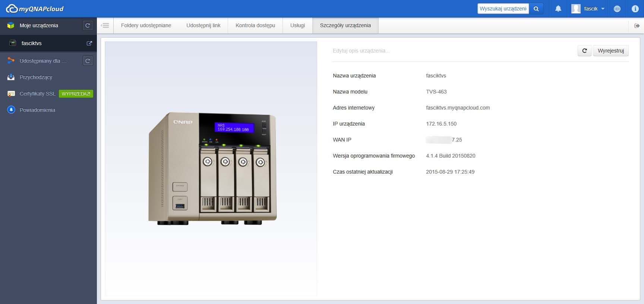The width and height of the screenshot is (644, 304).
Task: Click the myQNAPcloud logo
Action: click(35, 9)
